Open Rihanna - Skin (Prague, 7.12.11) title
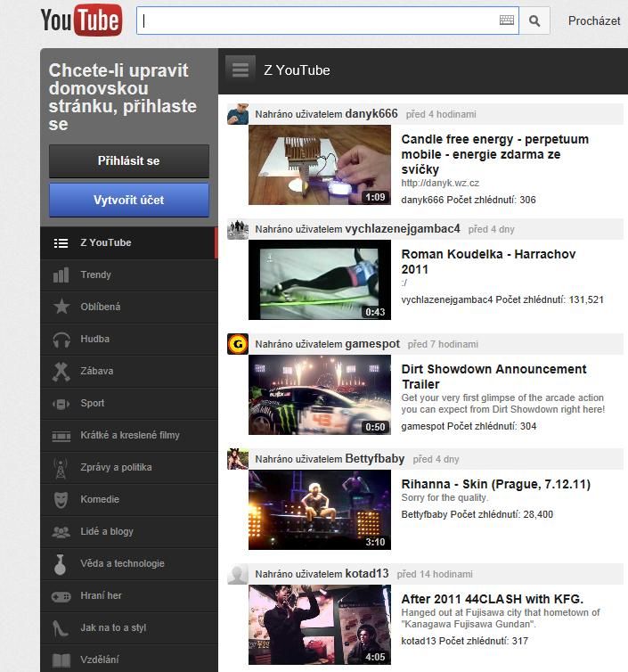The width and height of the screenshot is (628, 672). [495, 484]
